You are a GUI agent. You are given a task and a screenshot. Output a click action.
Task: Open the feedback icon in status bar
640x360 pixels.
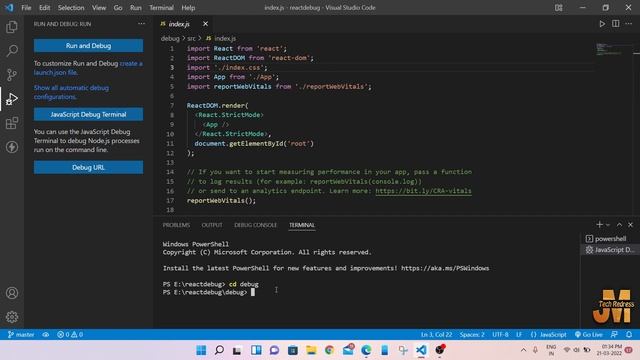[614, 334]
